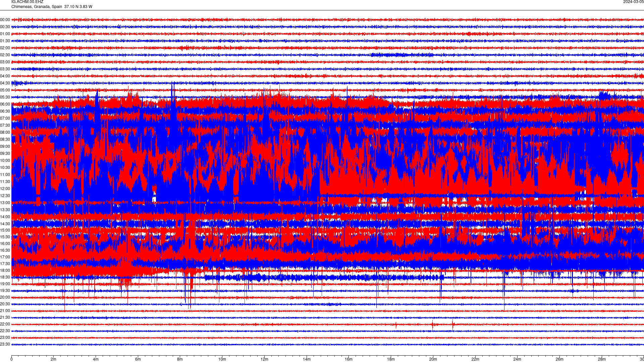
Task: Select the 10:30 time row label
Action: pos(5,168)
